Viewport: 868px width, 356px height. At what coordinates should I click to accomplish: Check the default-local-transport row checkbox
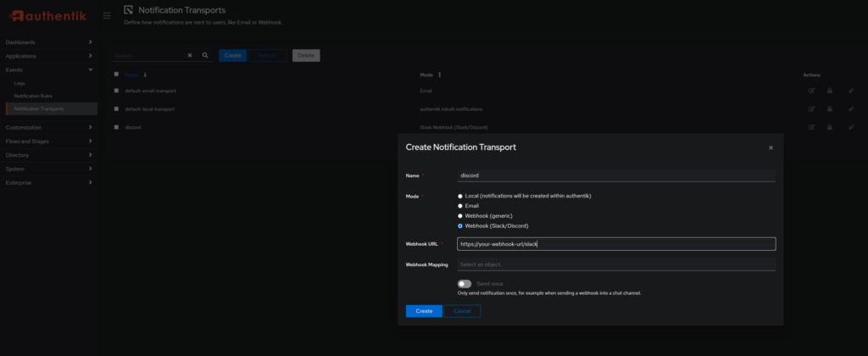coord(116,109)
